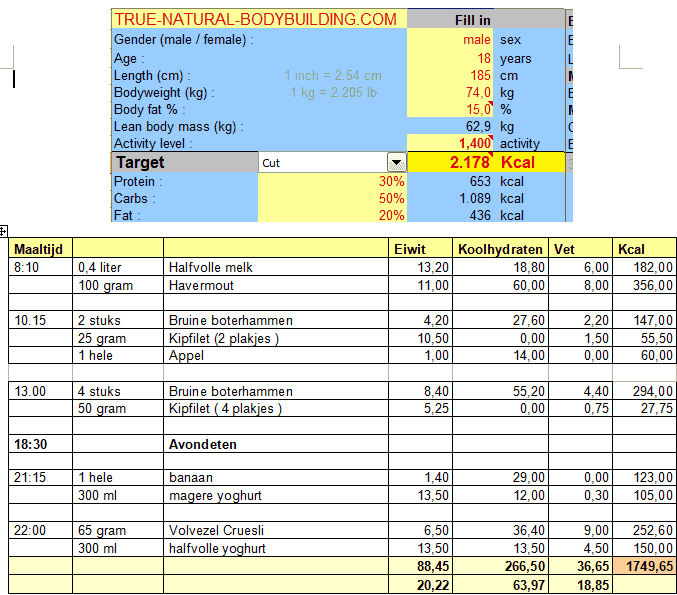Click the Maaltijd column header

(x=39, y=248)
